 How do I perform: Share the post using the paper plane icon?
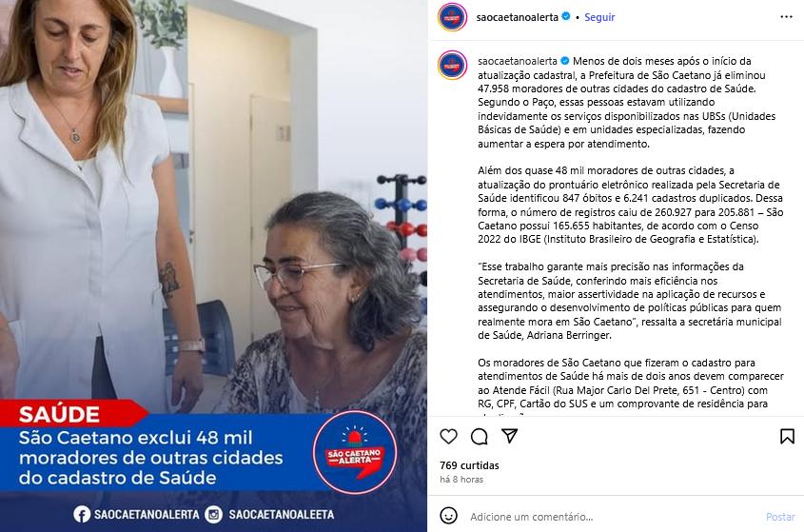coord(509,436)
